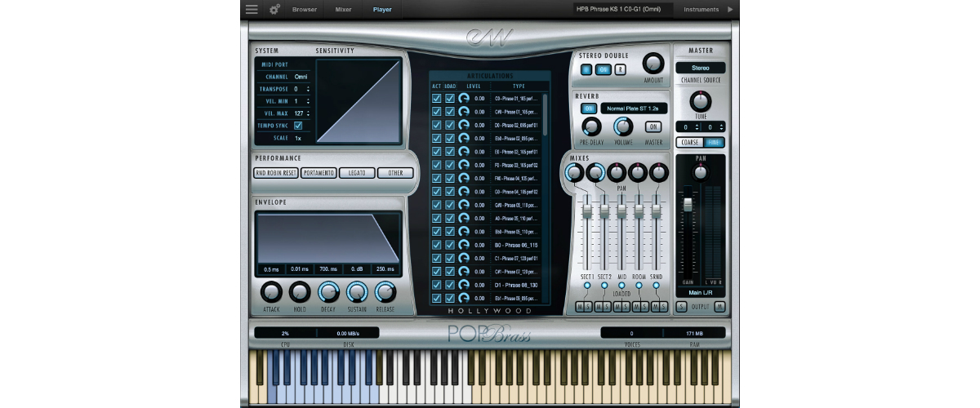Click the master Gain fader

(688, 204)
